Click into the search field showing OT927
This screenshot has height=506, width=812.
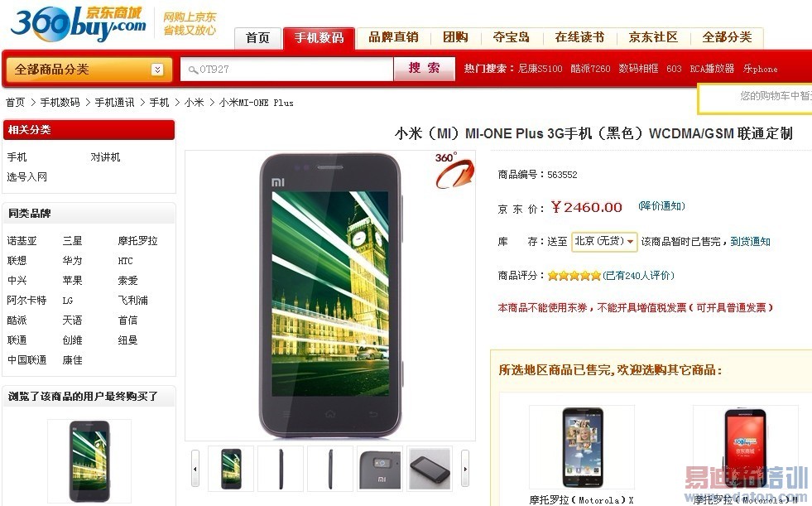pos(287,70)
